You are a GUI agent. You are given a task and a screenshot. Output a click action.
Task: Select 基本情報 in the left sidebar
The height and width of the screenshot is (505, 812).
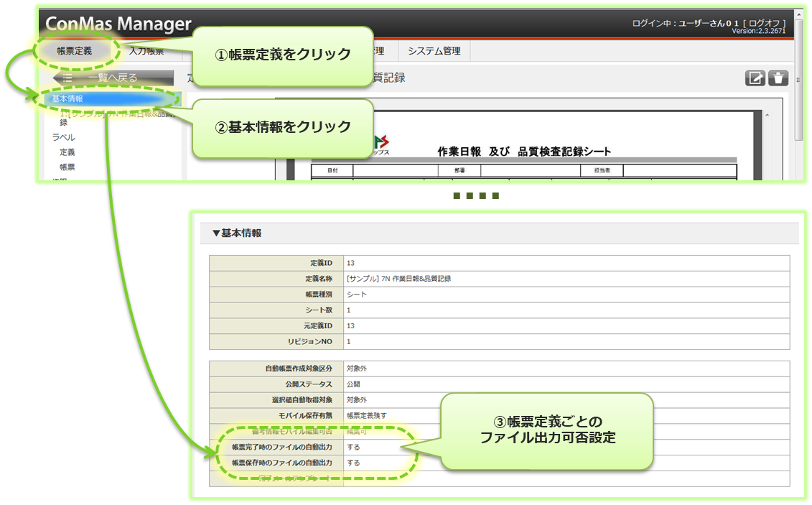point(67,98)
